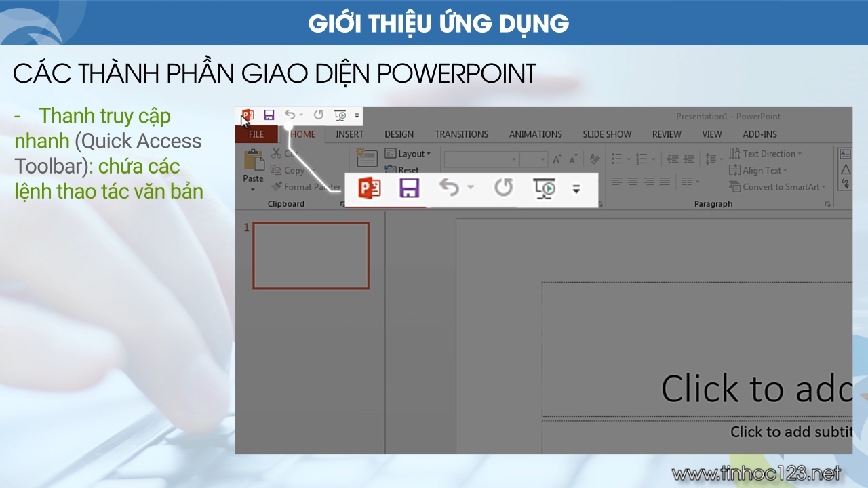The width and height of the screenshot is (868, 488).
Task: Switch to the INSERT ribbon tab
Action: [349, 134]
